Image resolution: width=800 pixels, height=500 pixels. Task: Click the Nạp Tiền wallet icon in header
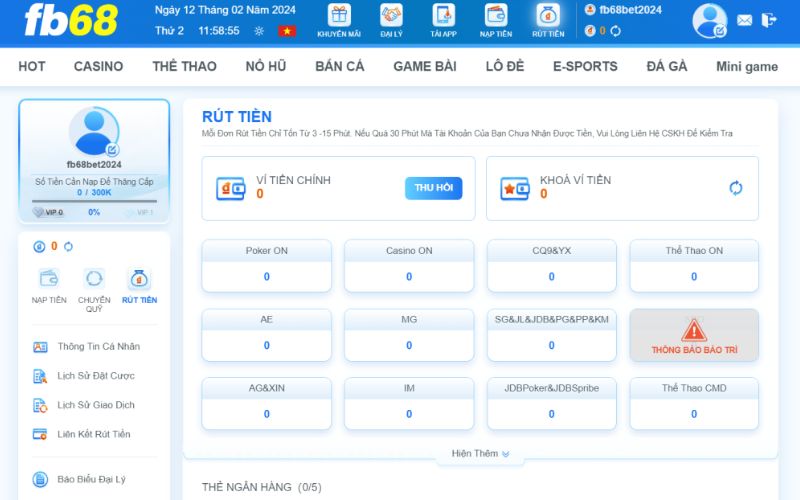(x=495, y=16)
